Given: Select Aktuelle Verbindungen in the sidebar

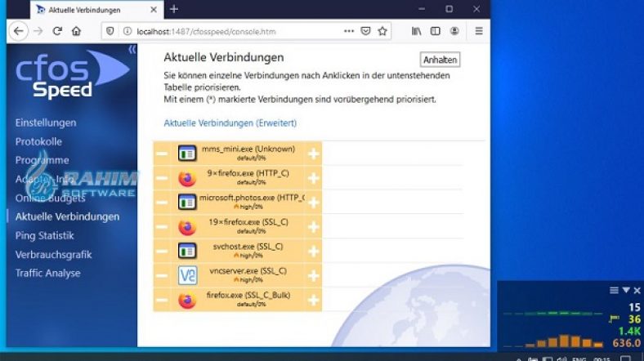Looking at the screenshot, I should (x=67, y=216).
